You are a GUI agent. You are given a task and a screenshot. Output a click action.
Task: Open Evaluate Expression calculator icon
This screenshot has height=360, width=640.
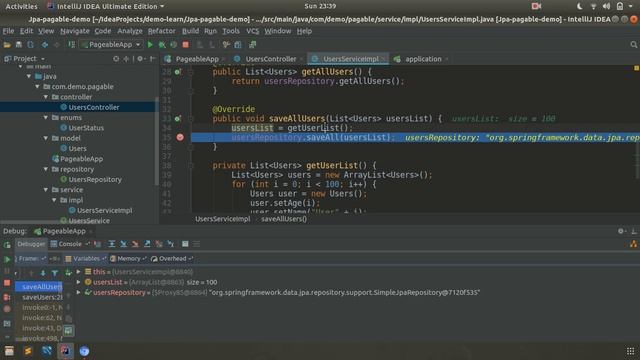pyautogui.click(x=185, y=244)
